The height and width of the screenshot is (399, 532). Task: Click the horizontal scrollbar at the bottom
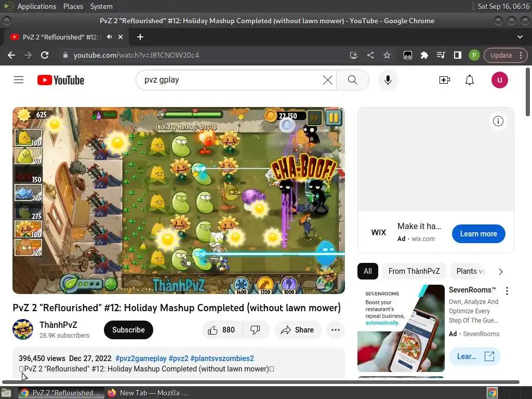click(x=261, y=382)
